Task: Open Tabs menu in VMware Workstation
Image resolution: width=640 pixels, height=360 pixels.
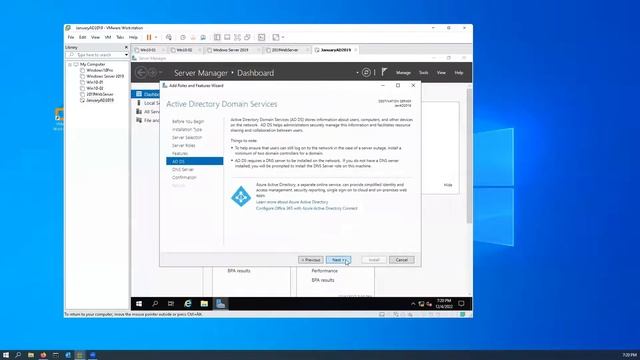Action: tap(120, 37)
